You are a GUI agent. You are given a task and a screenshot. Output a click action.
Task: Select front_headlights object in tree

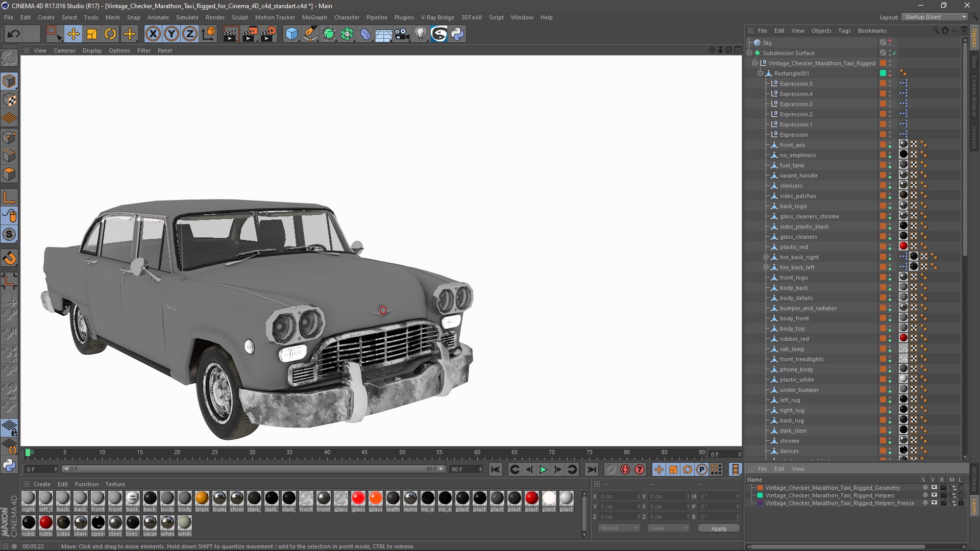[801, 359]
